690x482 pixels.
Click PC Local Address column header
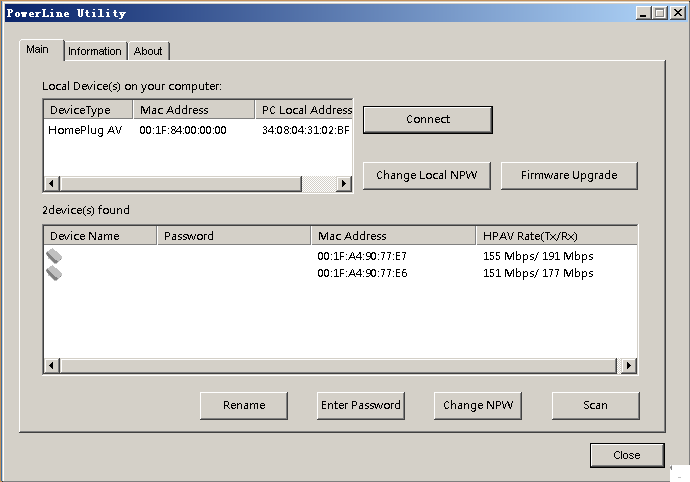coord(304,110)
